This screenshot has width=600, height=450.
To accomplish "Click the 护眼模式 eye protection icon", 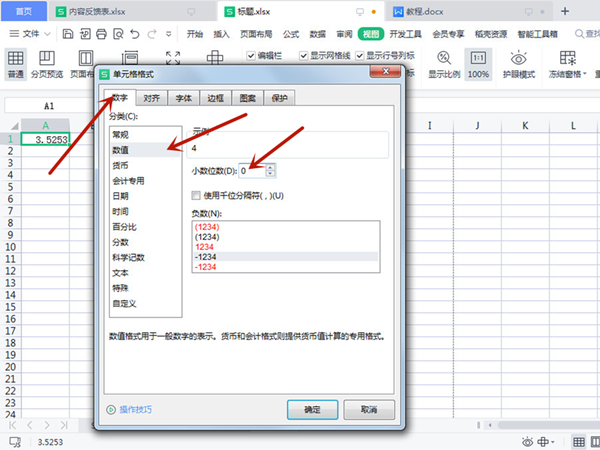I will 517,59.
